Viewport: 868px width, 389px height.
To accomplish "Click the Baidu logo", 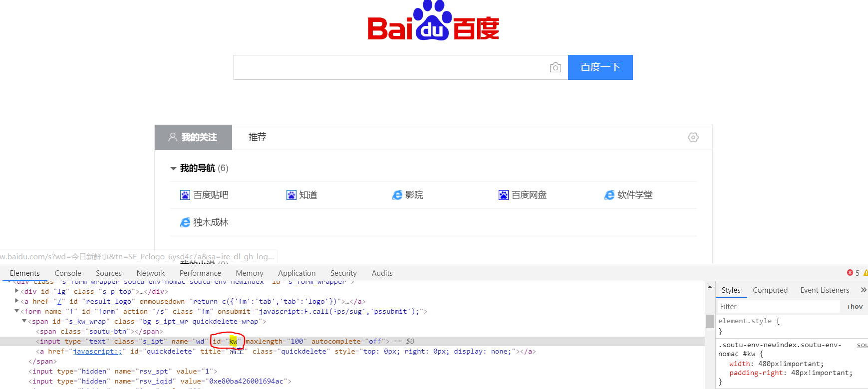I will (x=433, y=21).
